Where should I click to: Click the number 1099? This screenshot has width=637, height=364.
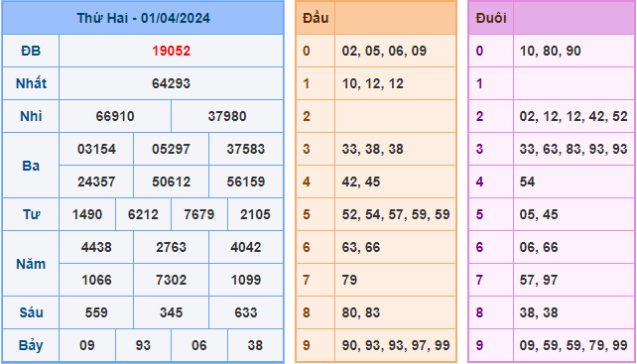coord(246,281)
